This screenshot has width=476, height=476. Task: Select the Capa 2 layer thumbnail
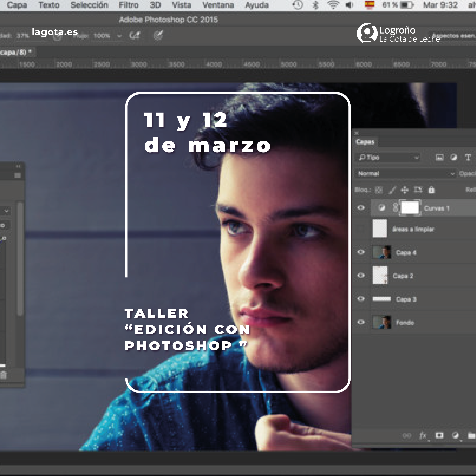(x=380, y=275)
